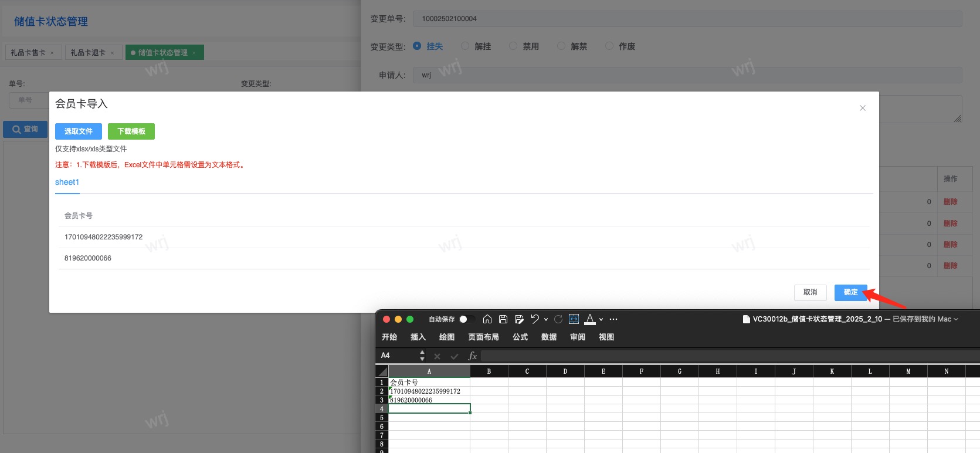Click the fit column width icon
The width and height of the screenshot is (980, 453).
pos(574,319)
